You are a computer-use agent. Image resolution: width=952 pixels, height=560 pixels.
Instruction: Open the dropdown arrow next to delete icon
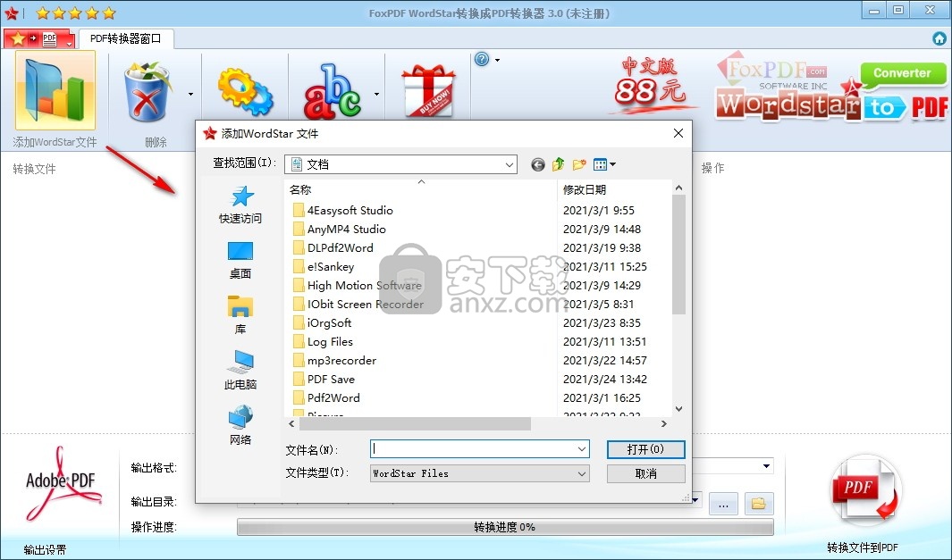point(190,94)
